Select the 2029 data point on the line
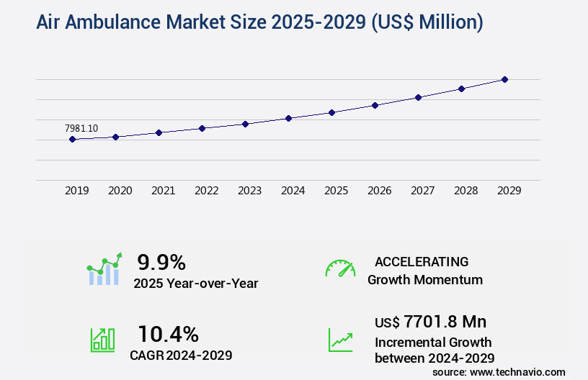Screen dimensions: 588x380 504,79
